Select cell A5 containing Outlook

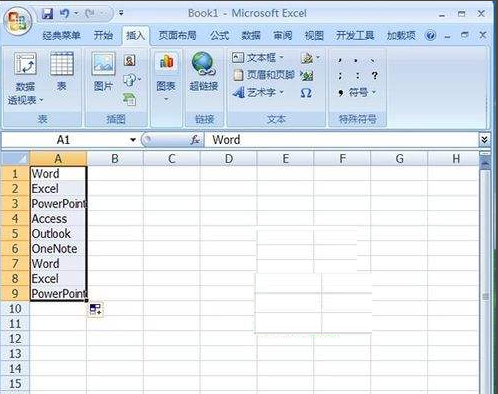(x=58, y=234)
